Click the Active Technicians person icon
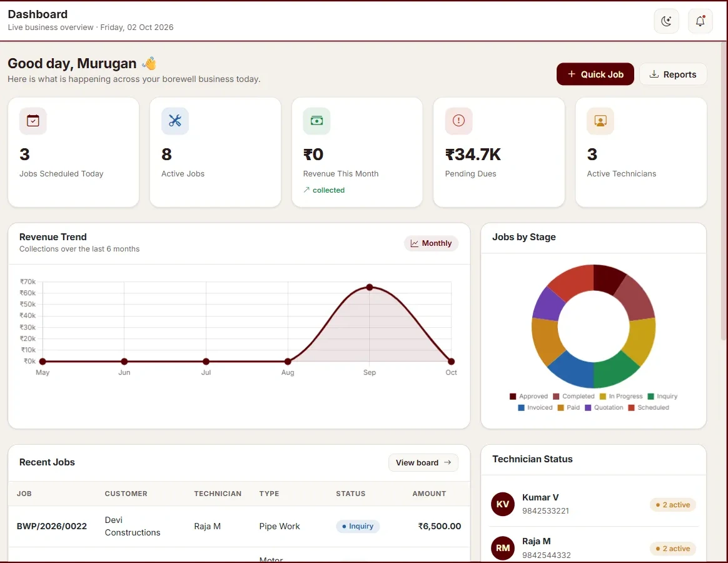 click(600, 121)
